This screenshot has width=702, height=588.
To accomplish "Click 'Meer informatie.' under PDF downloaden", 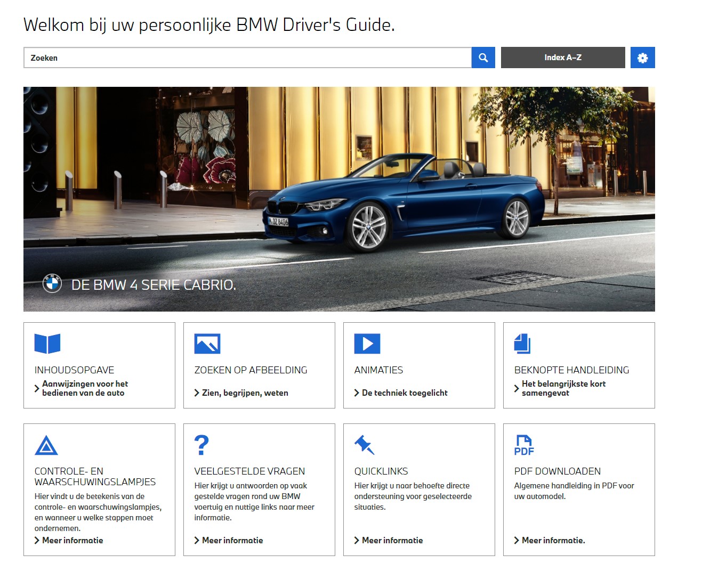I will click(553, 541).
